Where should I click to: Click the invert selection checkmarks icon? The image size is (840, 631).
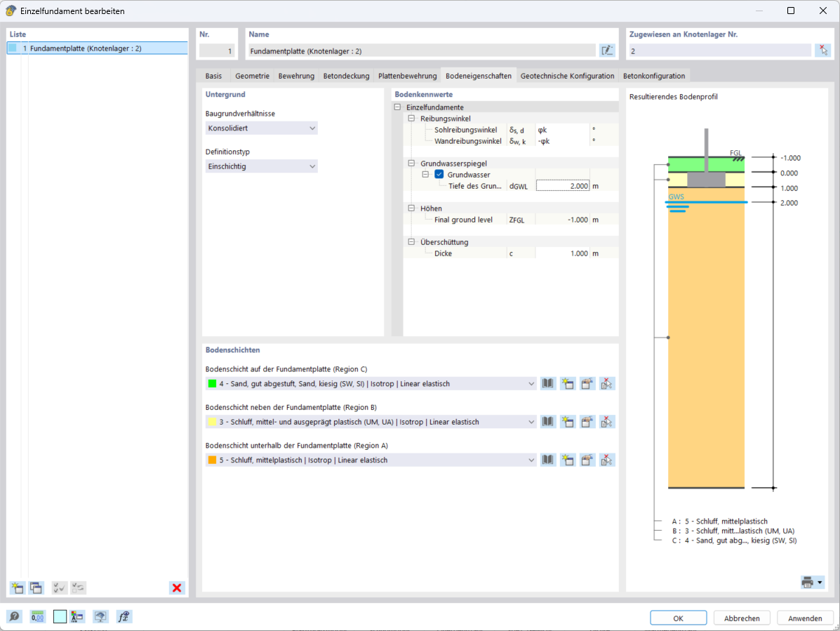pyautogui.click(x=78, y=587)
